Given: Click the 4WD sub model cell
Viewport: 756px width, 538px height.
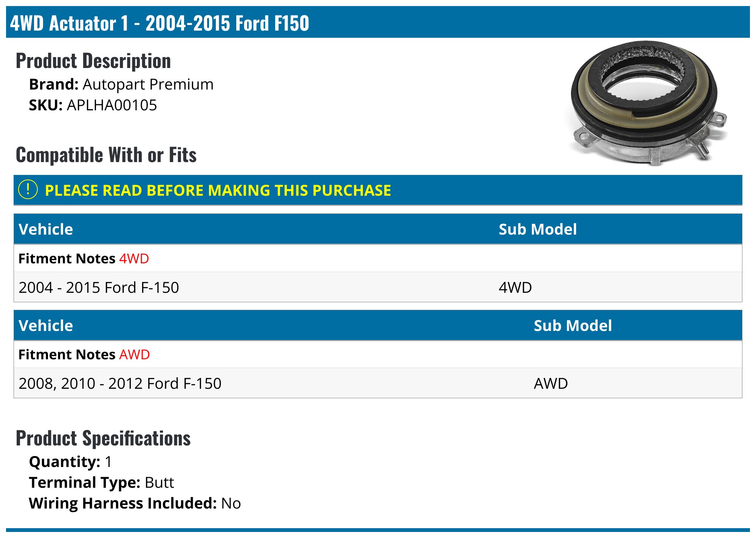Looking at the screenshot, I should pos(515,288).
